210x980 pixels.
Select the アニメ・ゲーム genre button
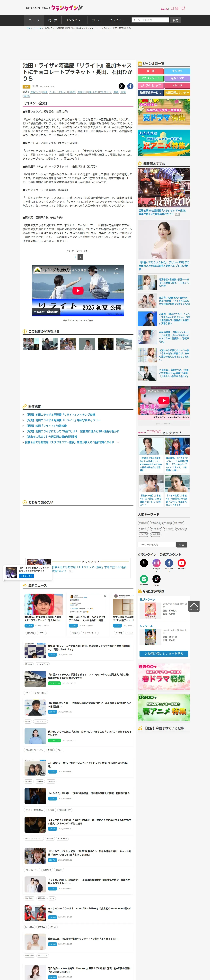150,78
